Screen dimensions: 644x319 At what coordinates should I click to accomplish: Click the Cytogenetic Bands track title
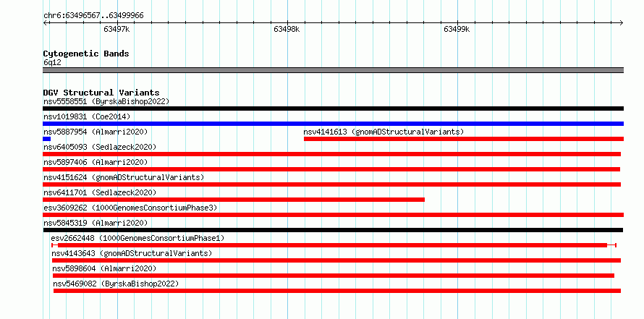[86, 54]
